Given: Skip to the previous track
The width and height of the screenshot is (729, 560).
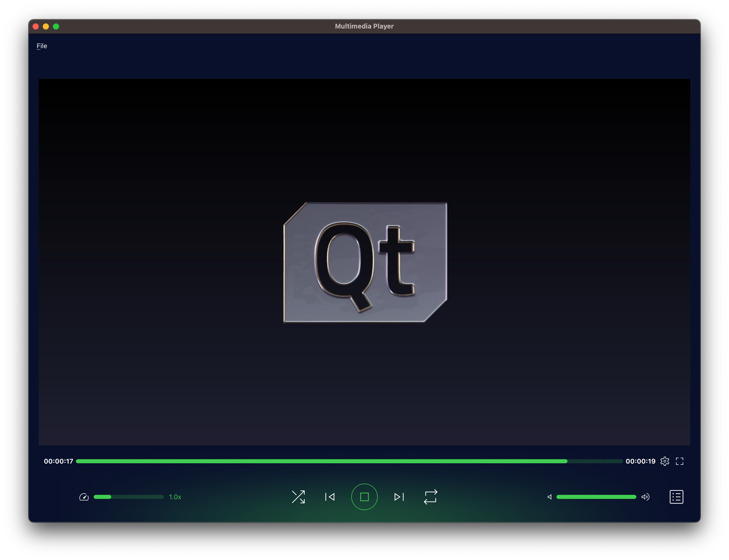Looking at the screenshot, I should 330,497.
